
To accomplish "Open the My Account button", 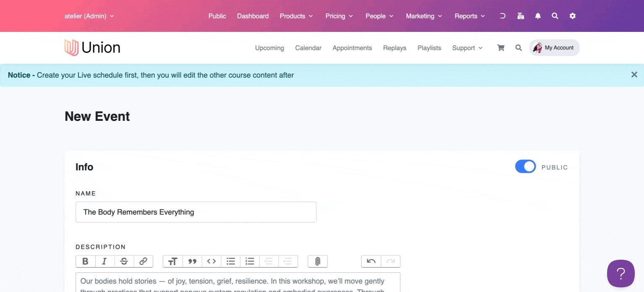I will 554,48.
